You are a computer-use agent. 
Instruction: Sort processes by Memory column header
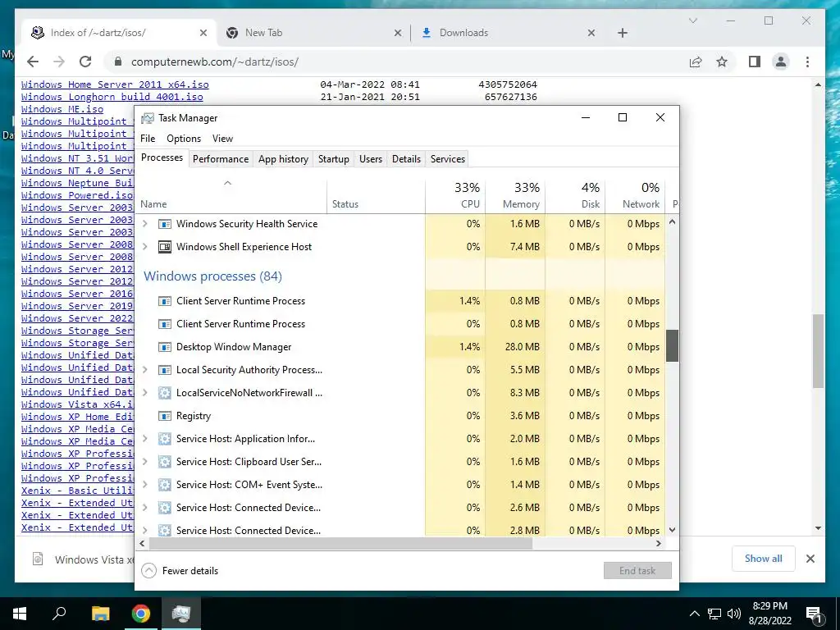(516, 195)
